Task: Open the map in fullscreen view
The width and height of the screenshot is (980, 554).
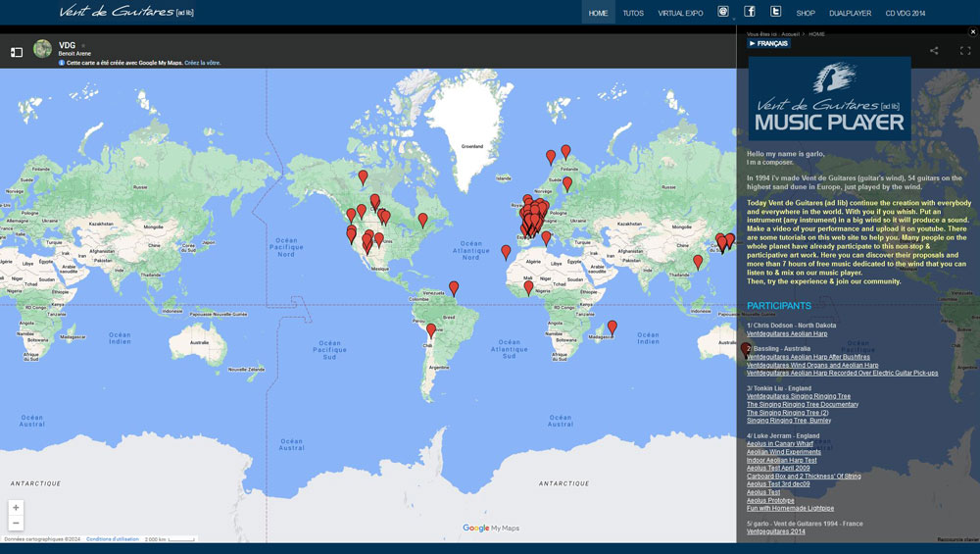Action: point(965,51)
